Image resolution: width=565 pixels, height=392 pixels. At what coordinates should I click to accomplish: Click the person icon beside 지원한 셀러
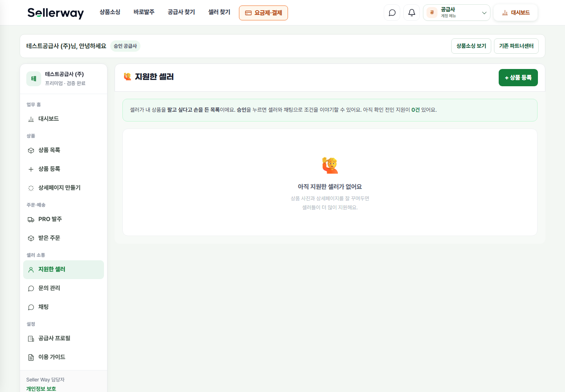pyautogui.click(x=31, y=270)
